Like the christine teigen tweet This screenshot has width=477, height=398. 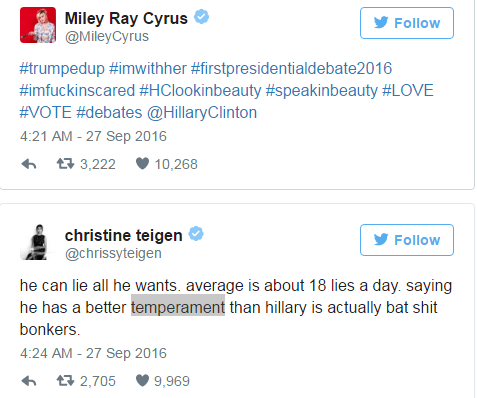(x=142, y=380)
